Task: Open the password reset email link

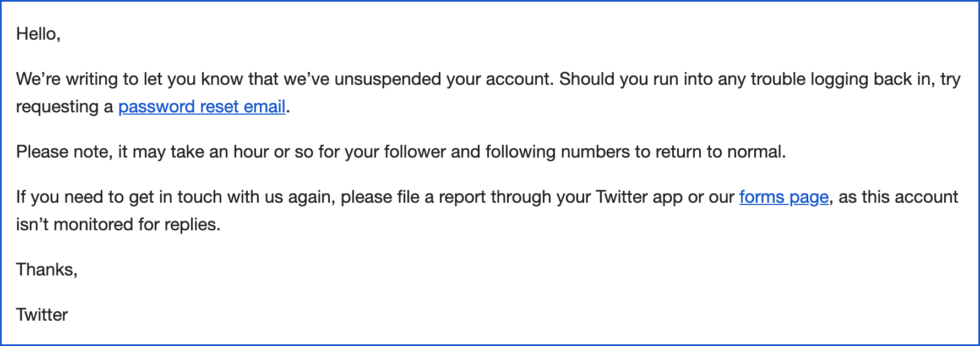Action: [202, 106]
